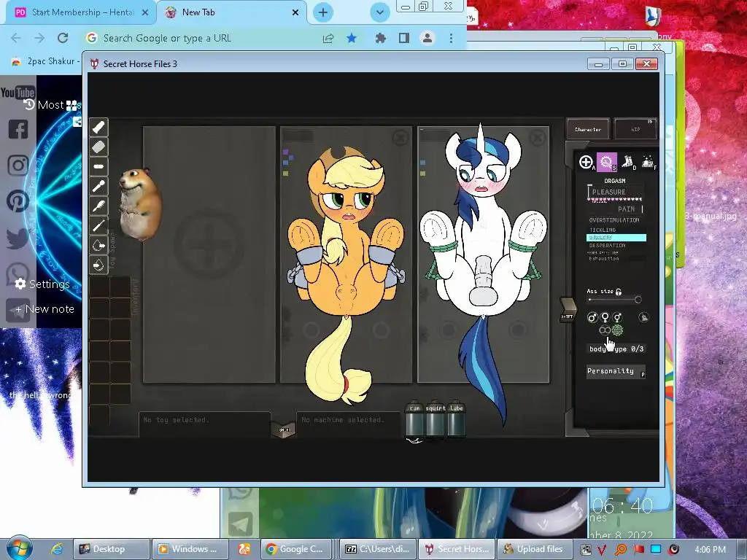Open the 2pac Shakur bookmark
747x560 pixels.
tap(45, 61)
